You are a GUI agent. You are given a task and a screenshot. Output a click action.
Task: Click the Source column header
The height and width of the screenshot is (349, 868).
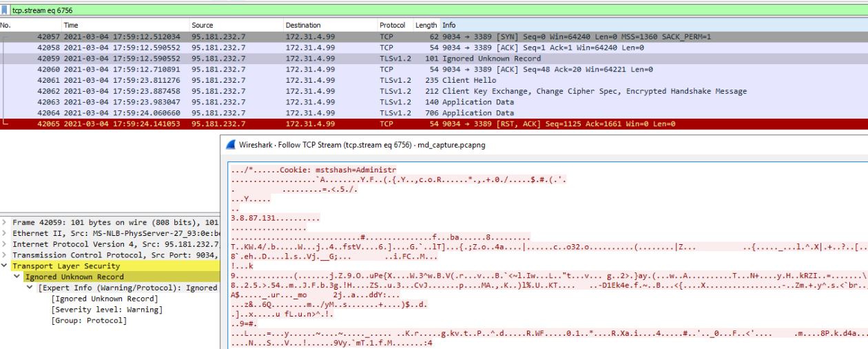click(203, 26)
